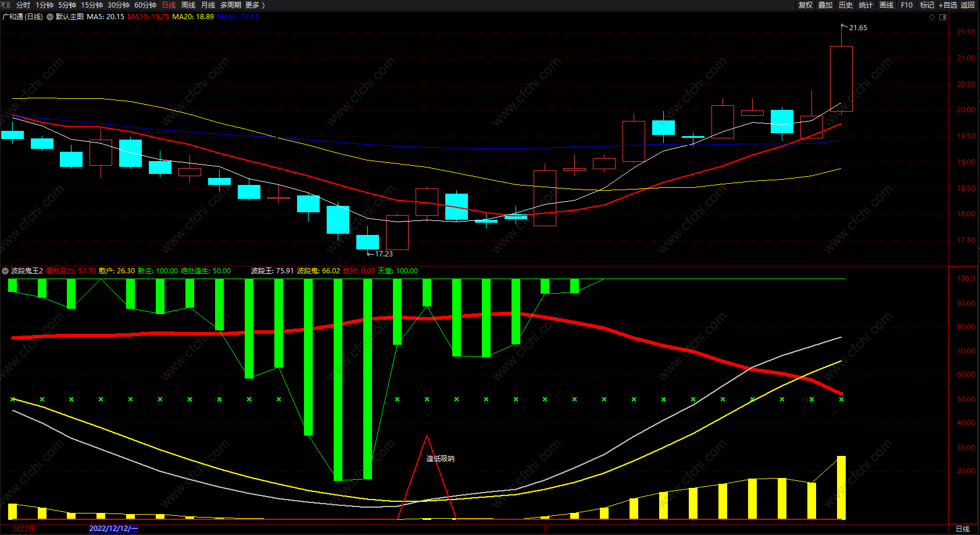Toggle the side panel icon near price axis
This screenshot has width=980, height=535.
(943, 17)
